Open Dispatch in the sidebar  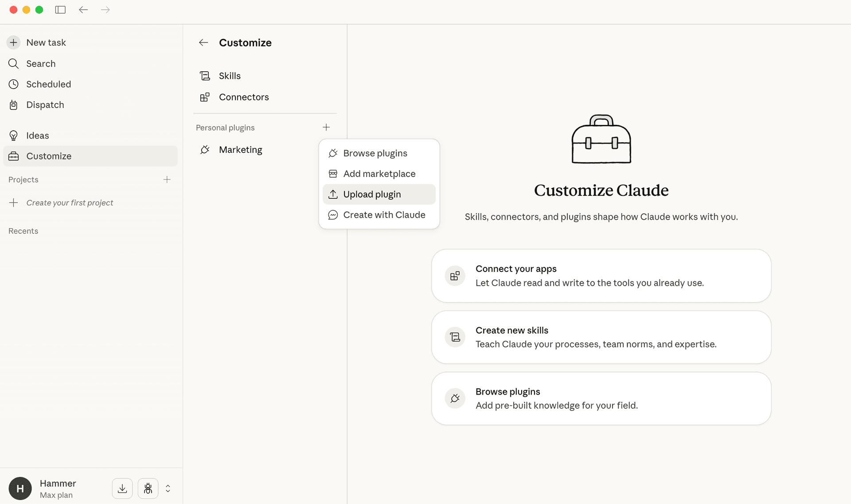pos(90,105)
